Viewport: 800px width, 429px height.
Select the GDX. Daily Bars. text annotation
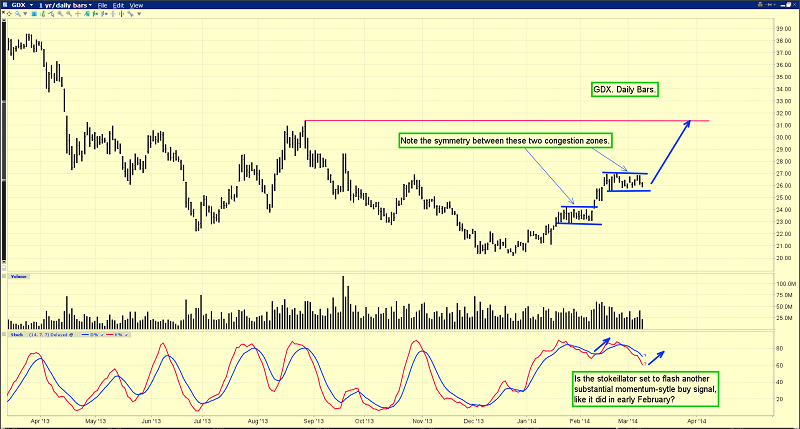click(626, 90)
